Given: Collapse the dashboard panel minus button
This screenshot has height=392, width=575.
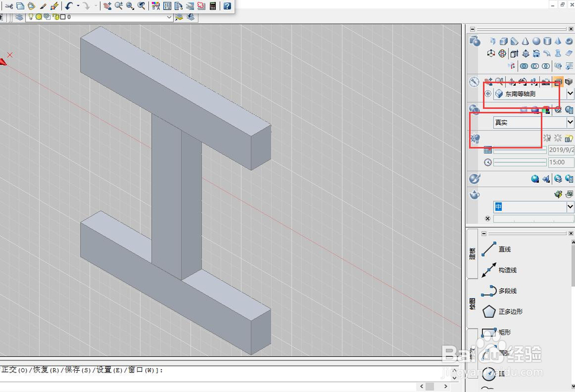Looking at the screenshot, I should 472,29.
